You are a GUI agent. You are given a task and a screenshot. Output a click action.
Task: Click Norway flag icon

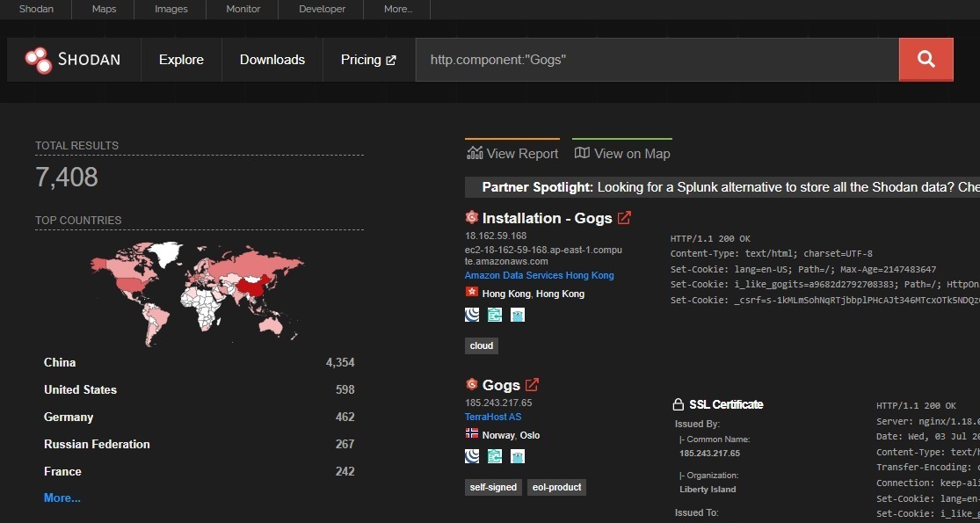[471, 433]
